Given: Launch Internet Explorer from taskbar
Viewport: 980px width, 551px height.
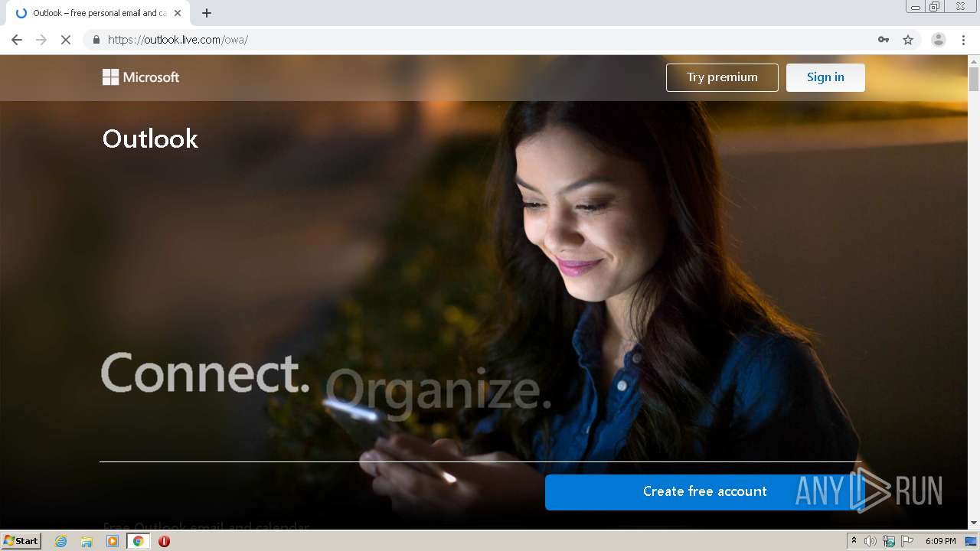Looking at the screenshot, I should (61, 541).
